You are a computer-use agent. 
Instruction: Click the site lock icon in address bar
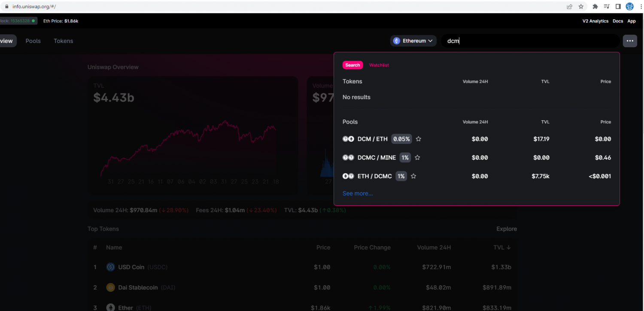tap(6, 6)
